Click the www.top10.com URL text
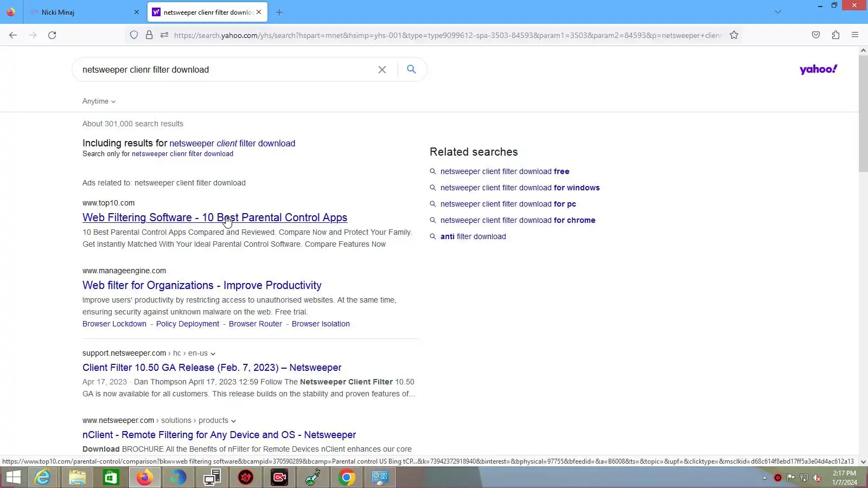The width and height of the screenshot is (868, 488). pyautogui.click(x=108, y=203)
